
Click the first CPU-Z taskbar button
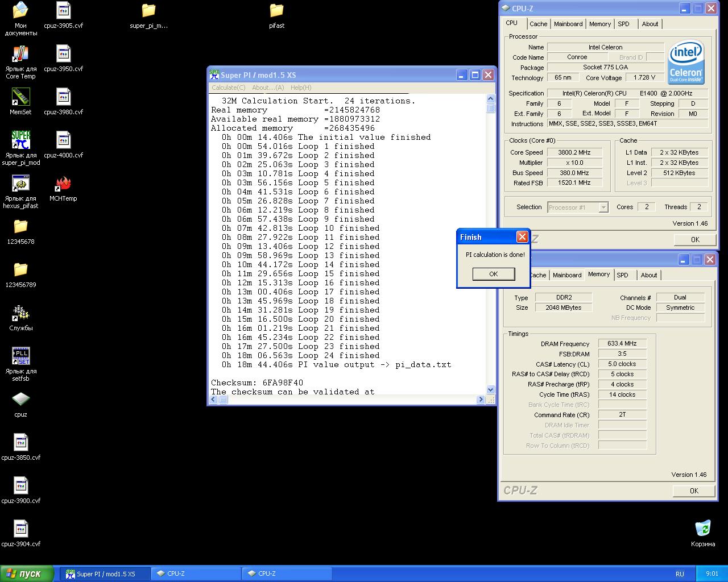(x=196, y=574)
